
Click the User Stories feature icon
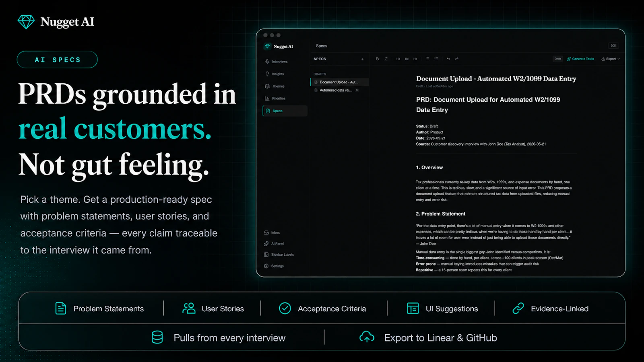tap(189, 309)
